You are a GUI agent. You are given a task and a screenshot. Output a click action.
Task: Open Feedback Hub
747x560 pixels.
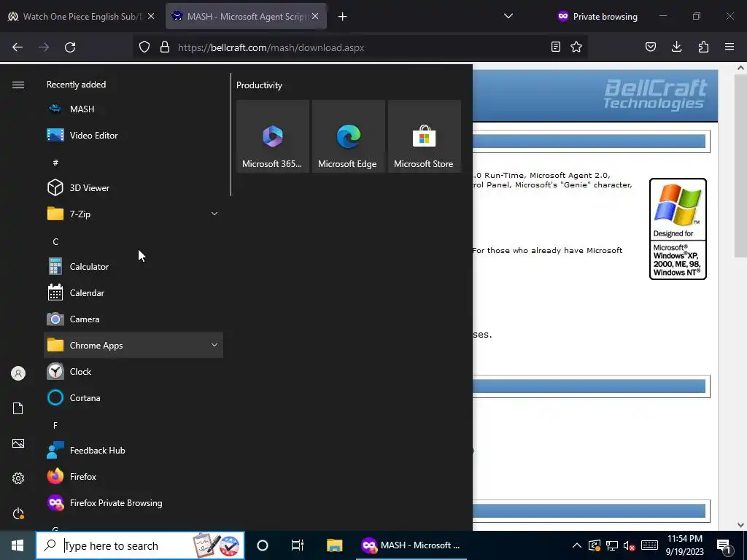click(133, 450)
